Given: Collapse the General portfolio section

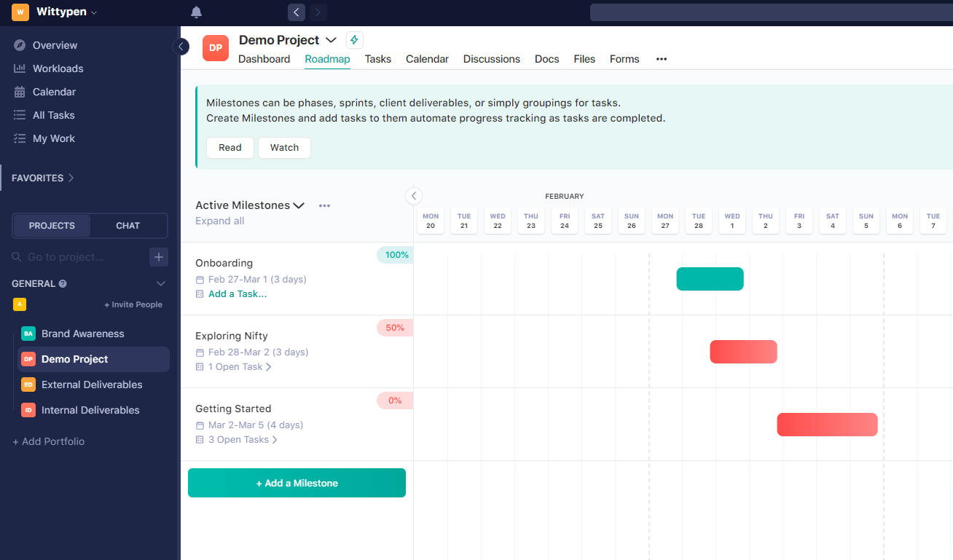Looking at the screenshot, I should 161,283.
